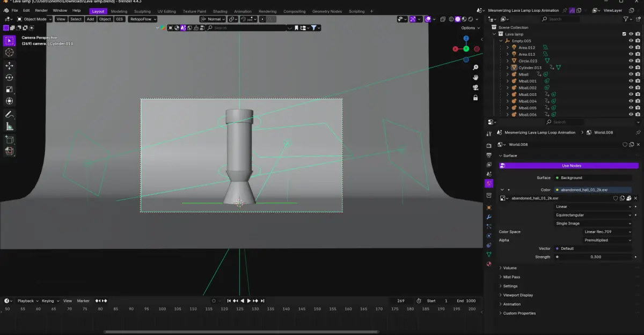Open the timeline Playback menu
This screenshot has height=335, width=644.
coord(27,301)
